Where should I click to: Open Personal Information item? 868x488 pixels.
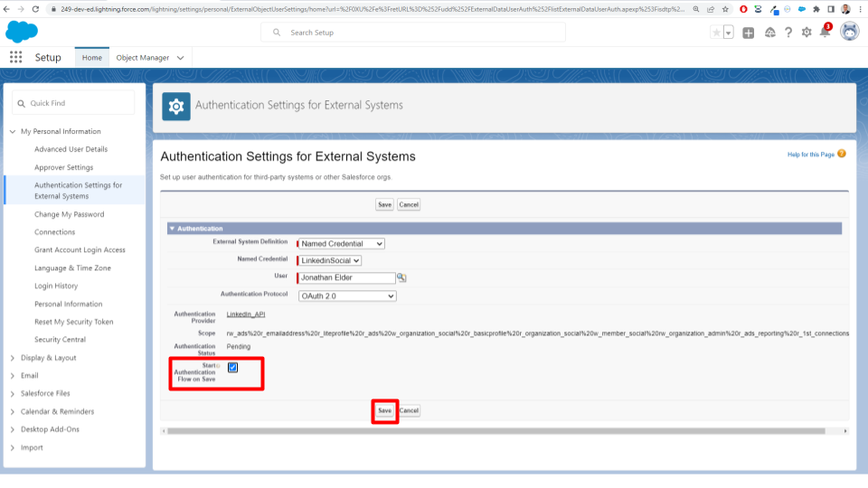[68, 304]
